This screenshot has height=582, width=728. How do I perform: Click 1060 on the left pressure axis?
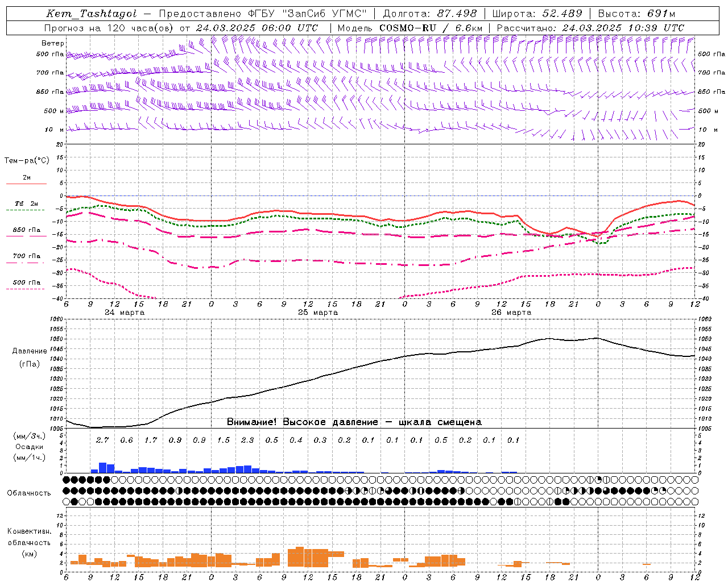[x=56, y=319]
